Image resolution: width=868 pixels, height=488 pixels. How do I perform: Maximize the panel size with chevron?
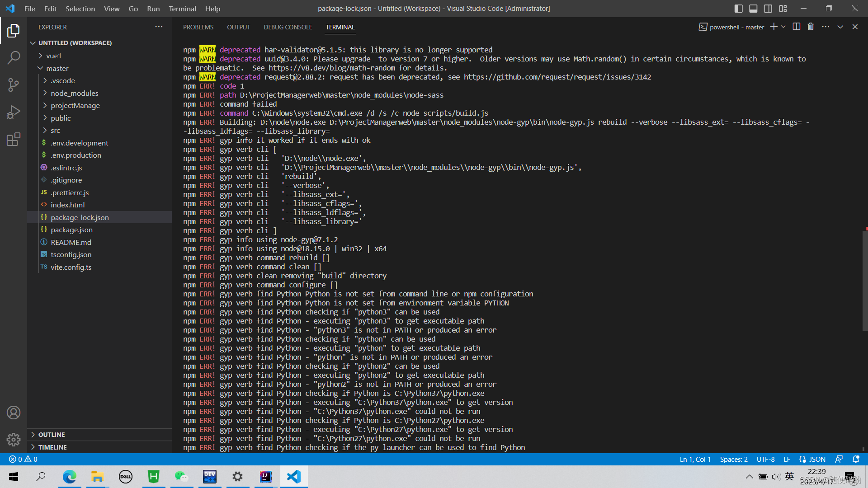(x=840, y=27)
